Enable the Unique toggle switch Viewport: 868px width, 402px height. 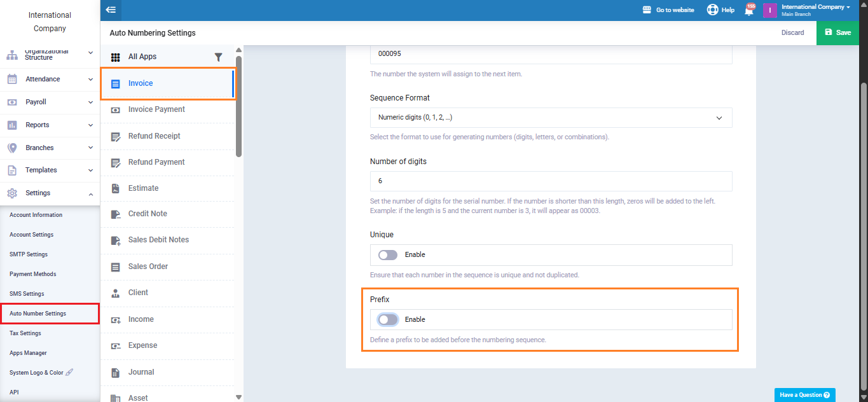tap(388, 255)
